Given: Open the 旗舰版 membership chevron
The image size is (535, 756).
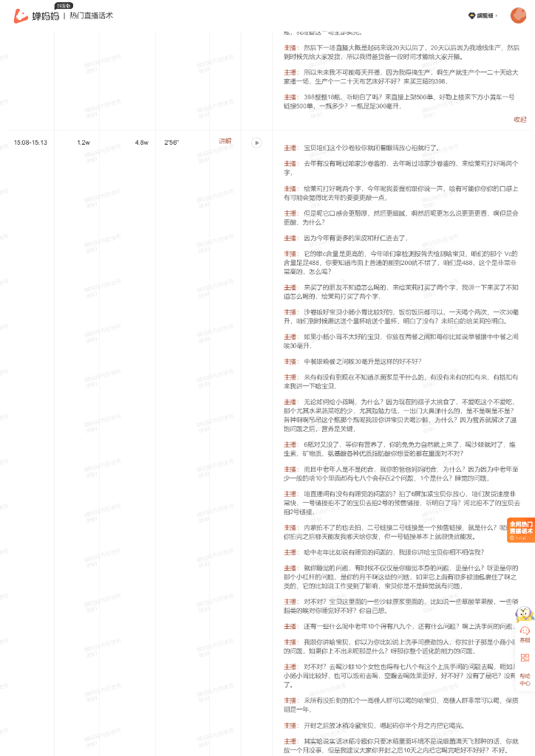Looking at the screenshot, I should [x=497, y=16].
